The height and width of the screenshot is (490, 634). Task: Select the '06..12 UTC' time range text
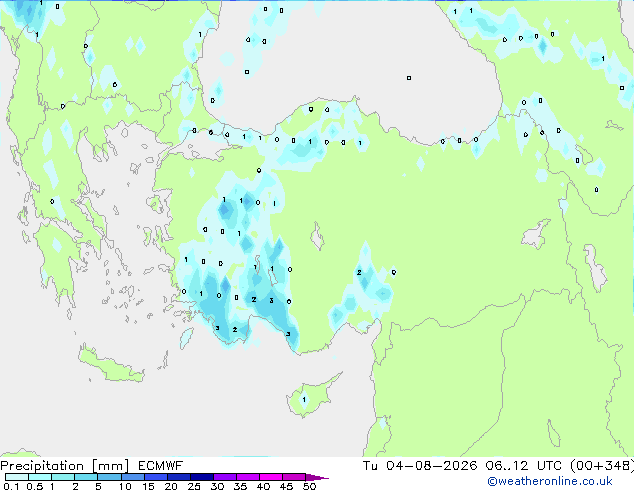point(524,466)
